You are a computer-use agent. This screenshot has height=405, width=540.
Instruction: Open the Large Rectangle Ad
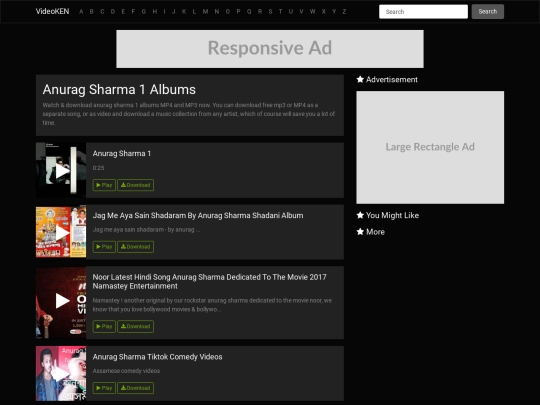coord(430,147)
